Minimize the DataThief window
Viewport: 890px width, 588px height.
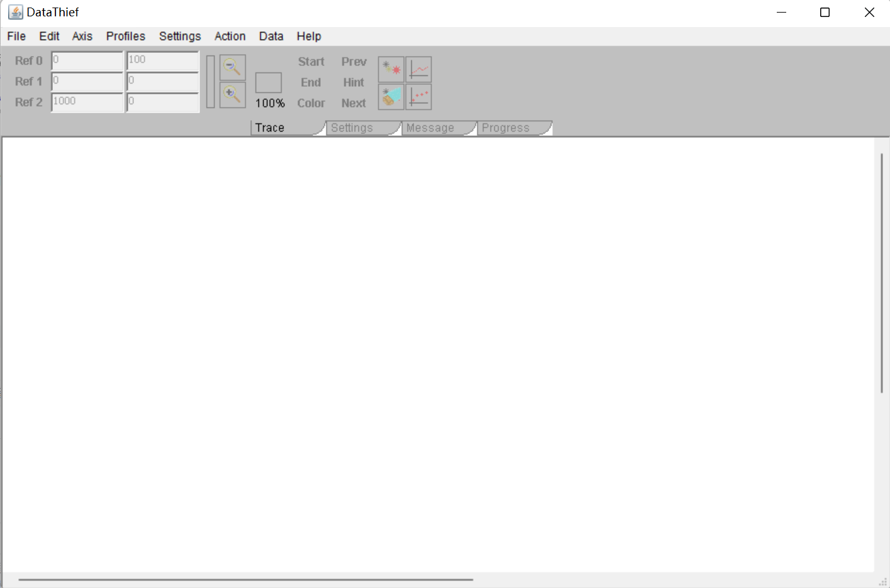[782, 13]
